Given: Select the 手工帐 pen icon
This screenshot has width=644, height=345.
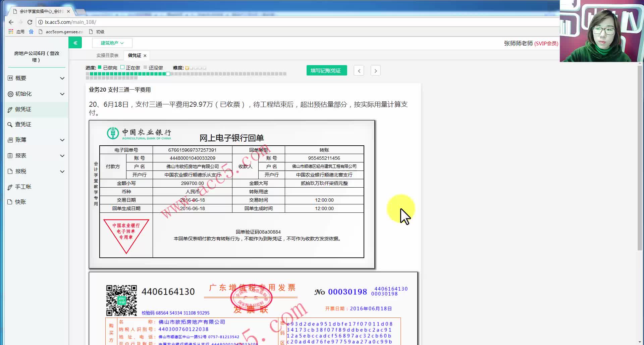Looking at the screenshot, I should [10, 187].
